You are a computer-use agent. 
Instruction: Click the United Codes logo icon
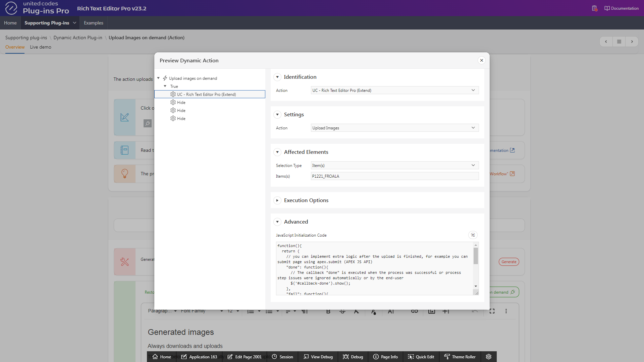11,8
